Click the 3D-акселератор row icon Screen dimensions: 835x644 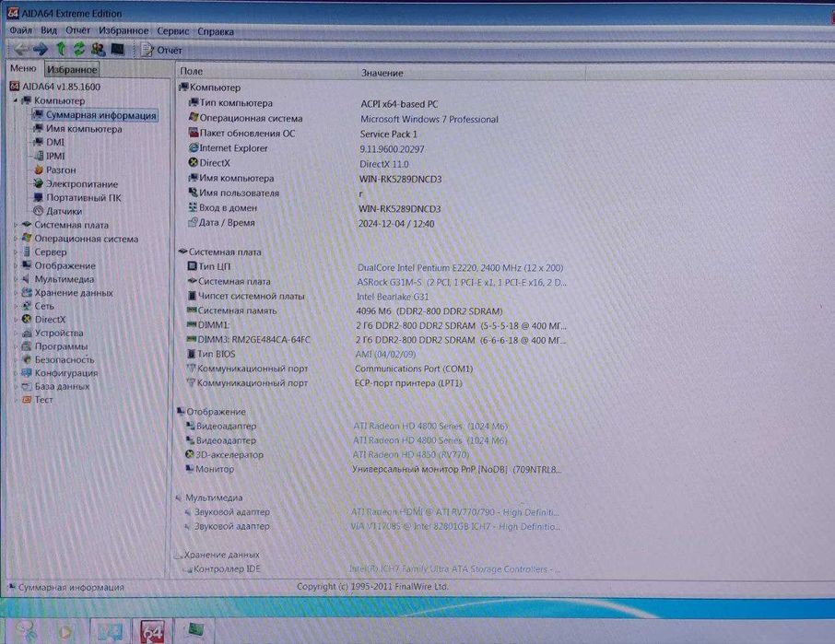[190, 454]
